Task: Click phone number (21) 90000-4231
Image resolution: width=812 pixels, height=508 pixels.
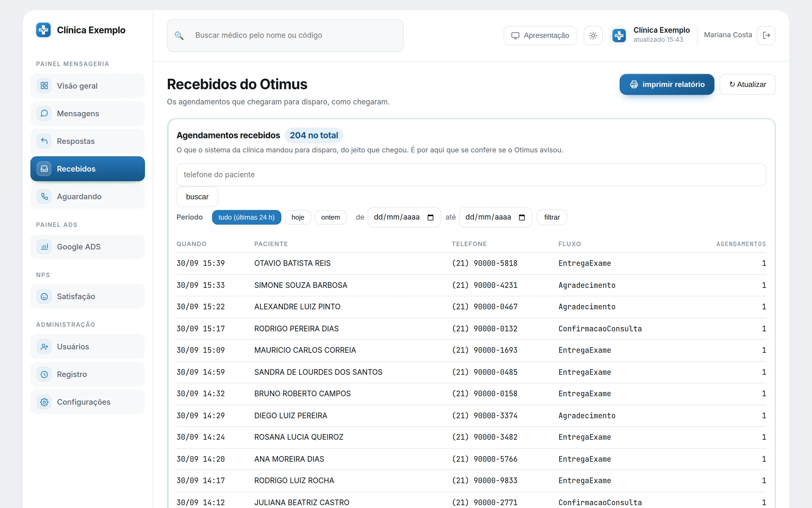Action: [484, 285]
